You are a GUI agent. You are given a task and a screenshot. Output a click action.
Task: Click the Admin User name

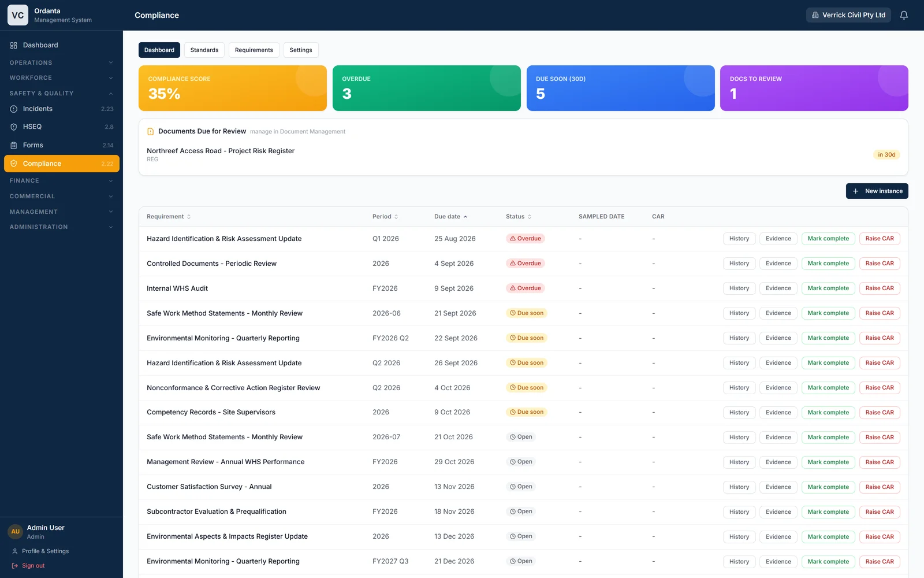46,528
